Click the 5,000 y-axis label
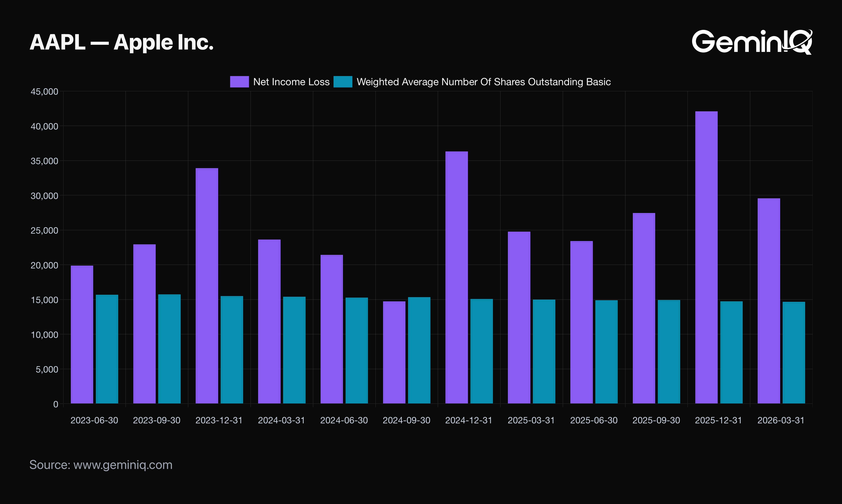 click(47, 369)
